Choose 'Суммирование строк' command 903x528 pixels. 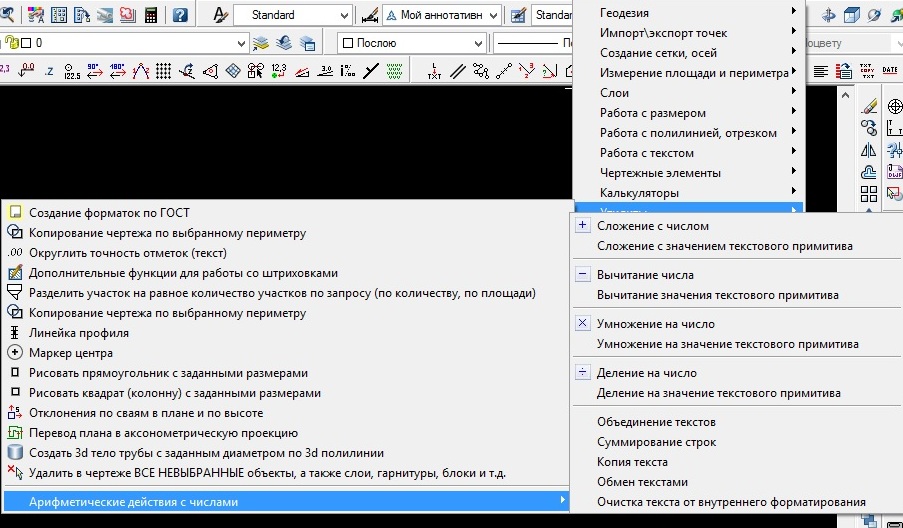pyautogui.click(x=655, y=442)
